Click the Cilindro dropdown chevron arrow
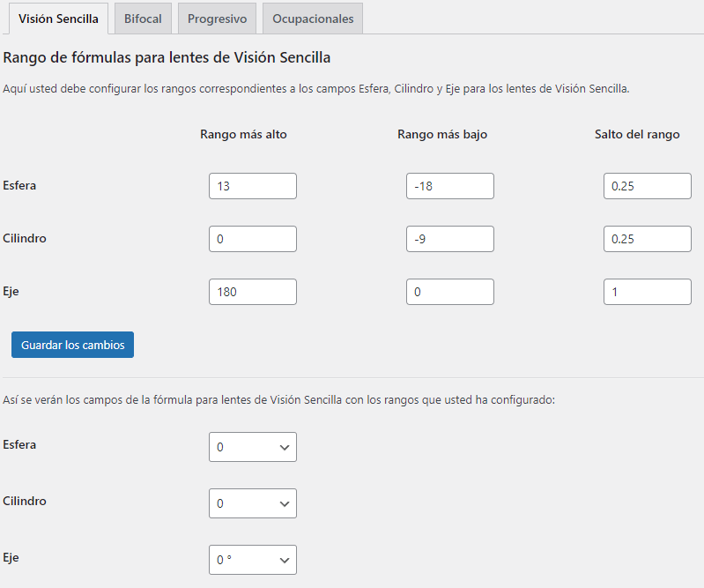 [x=284, y=503]
